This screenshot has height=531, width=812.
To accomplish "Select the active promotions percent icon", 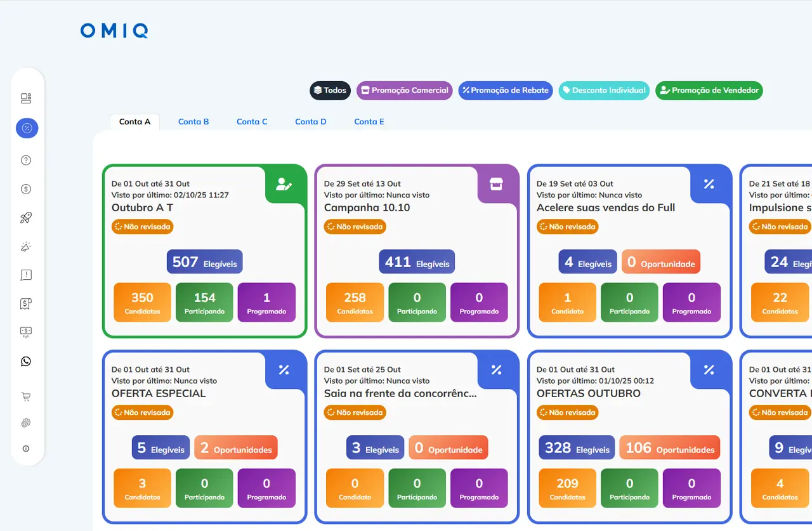I will [x=27, y=128].
